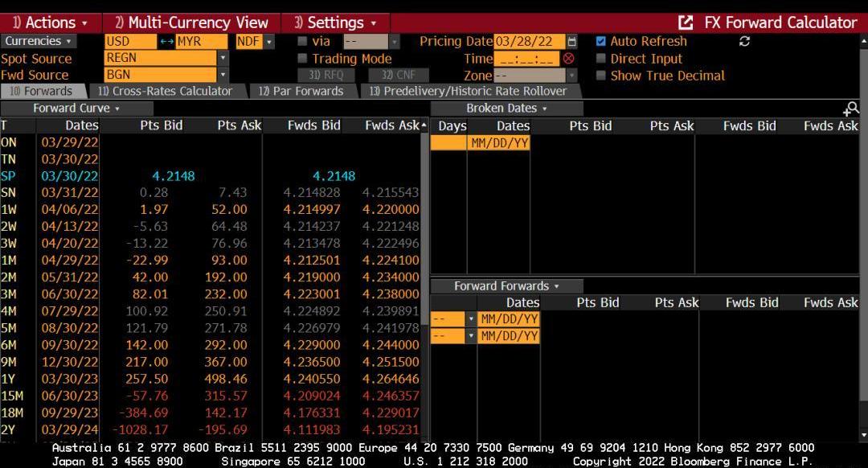Image resolution: width=868 pixels, height=468 pixels.
Task: Select 18M Fwds Bid 4.176331
Action: pyautogui.click(x=312, y=413)
